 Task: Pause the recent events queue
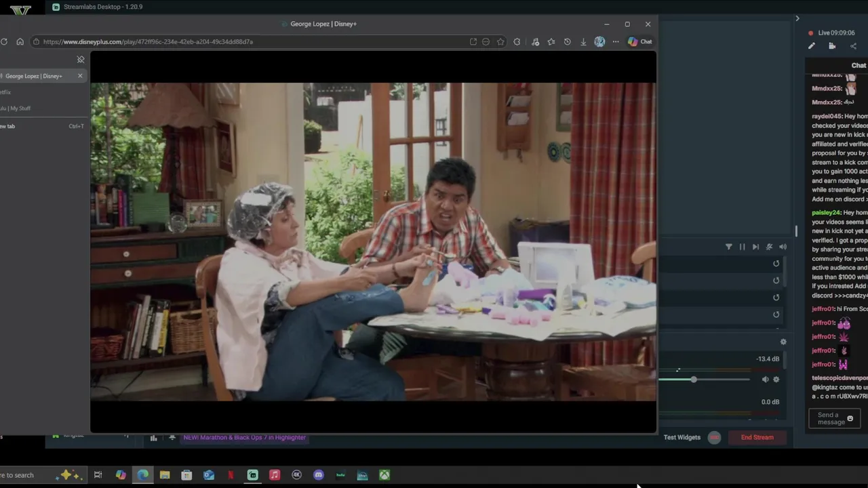[x=742, y=247]
